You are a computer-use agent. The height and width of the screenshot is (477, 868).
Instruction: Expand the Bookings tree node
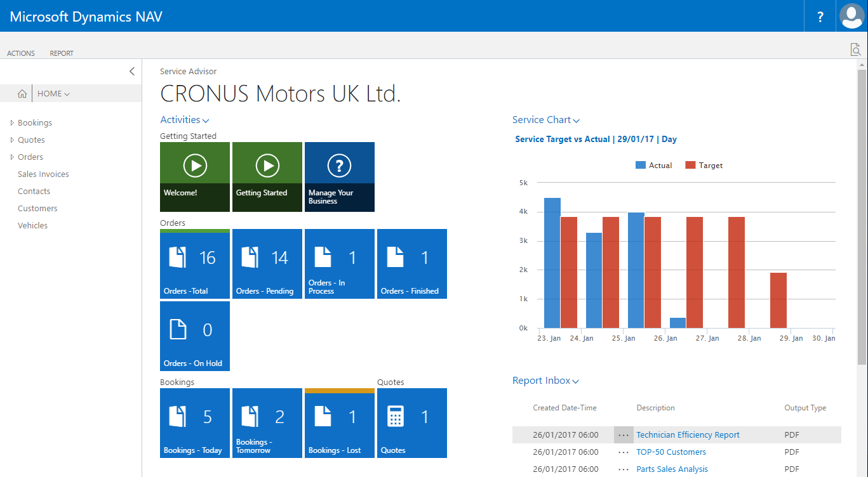(x=12, y=123)
